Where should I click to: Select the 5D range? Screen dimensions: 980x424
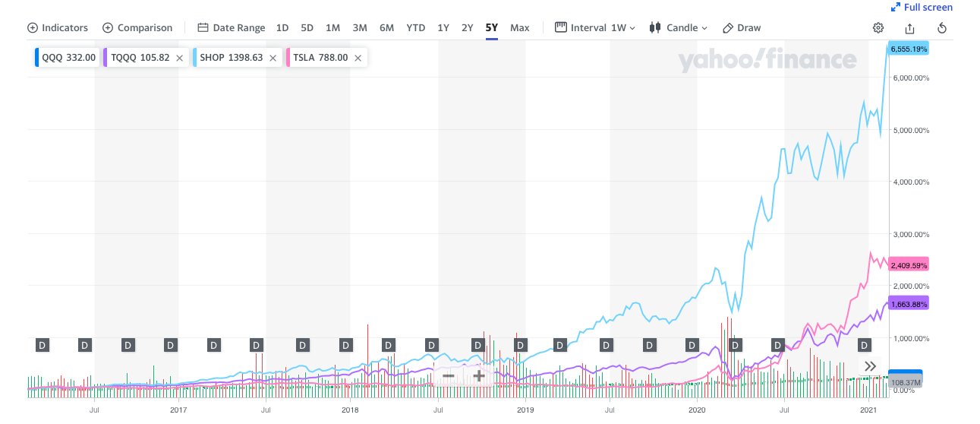pyautogui.click(x=307, y=27)
